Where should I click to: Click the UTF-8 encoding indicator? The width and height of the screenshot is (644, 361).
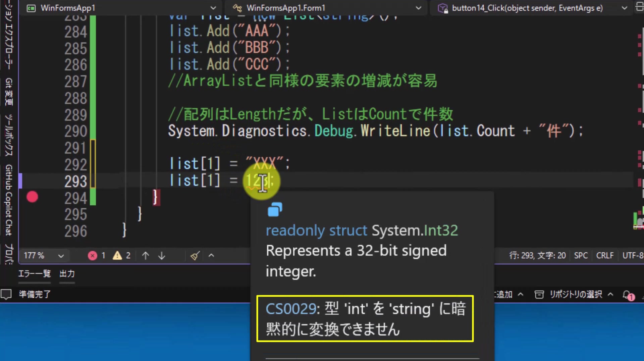[x=633, y=256]
